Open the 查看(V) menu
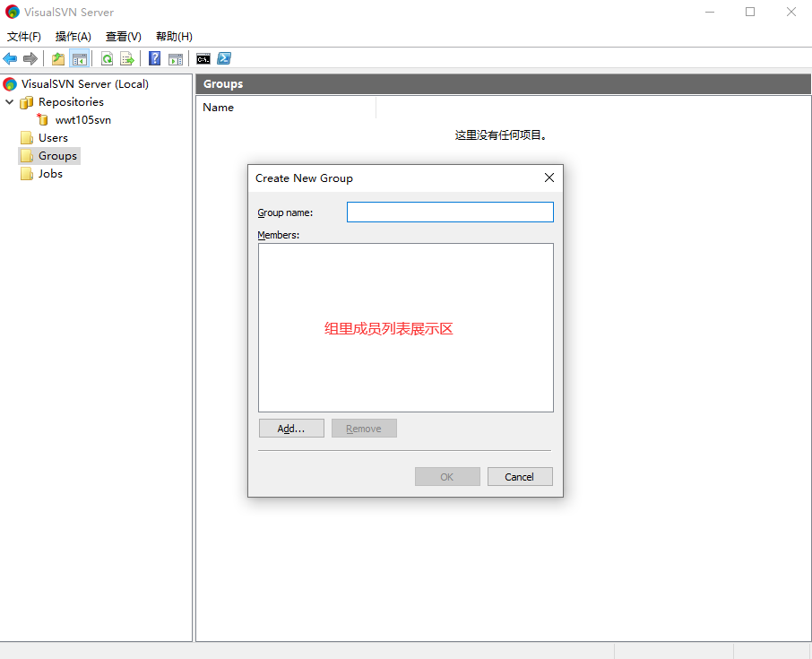The image size is (812, 659). (x=124, y=37)
